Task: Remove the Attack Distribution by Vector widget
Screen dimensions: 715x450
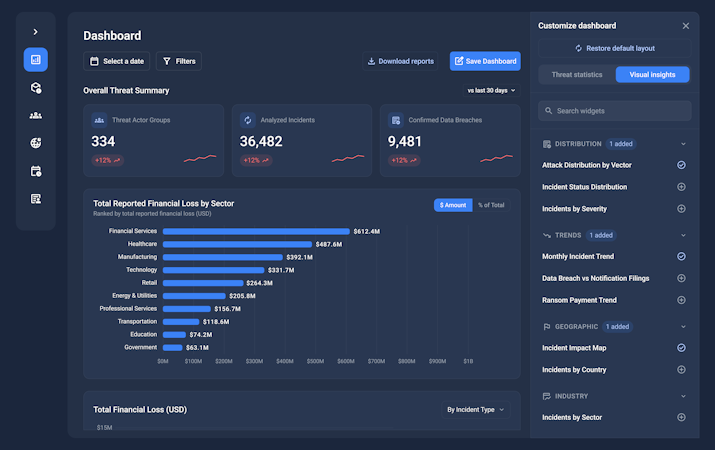Action: [681, 165]
